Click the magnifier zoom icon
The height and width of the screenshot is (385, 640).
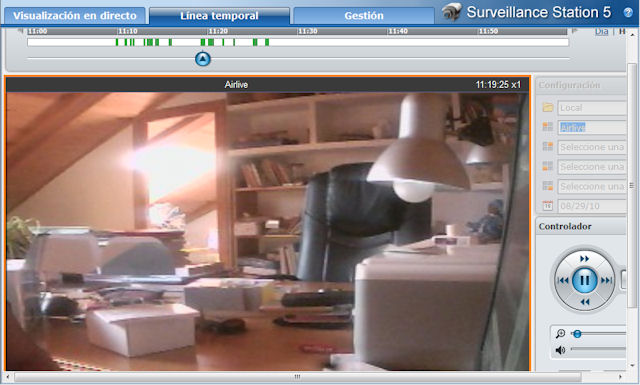tap(560, 334)
